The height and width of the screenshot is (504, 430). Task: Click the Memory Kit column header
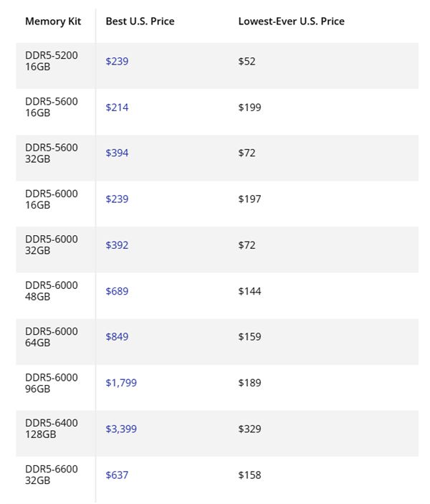pos(53,22)
